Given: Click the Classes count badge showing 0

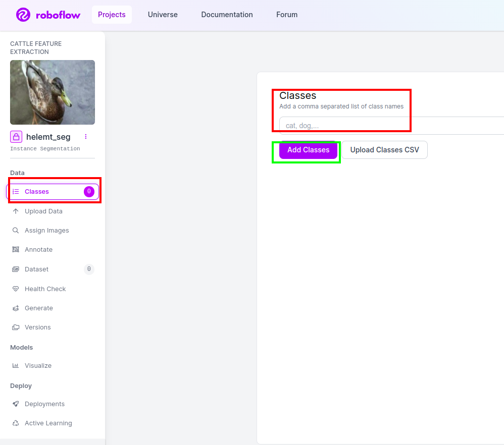Looking at the screenshot, I should coord(89,191).
